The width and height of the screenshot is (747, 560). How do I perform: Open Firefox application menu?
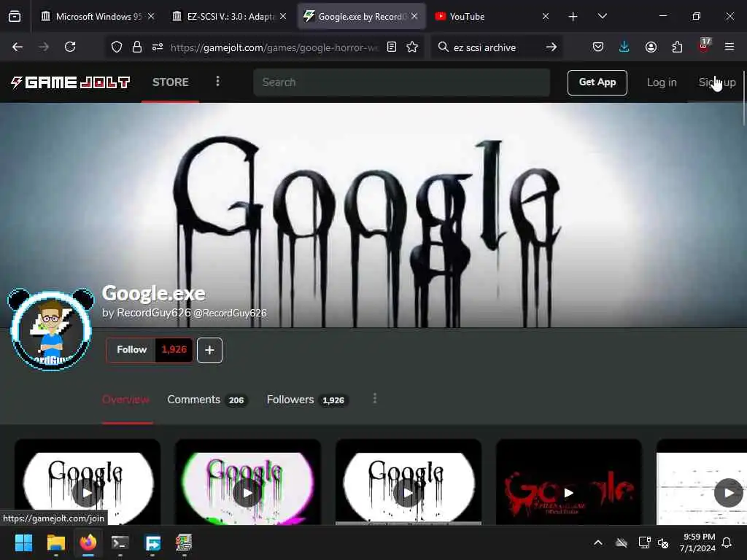[x=729, y=47]
